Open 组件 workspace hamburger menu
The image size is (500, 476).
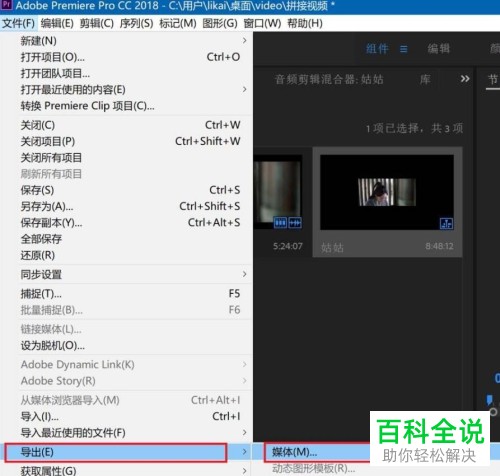404,49
